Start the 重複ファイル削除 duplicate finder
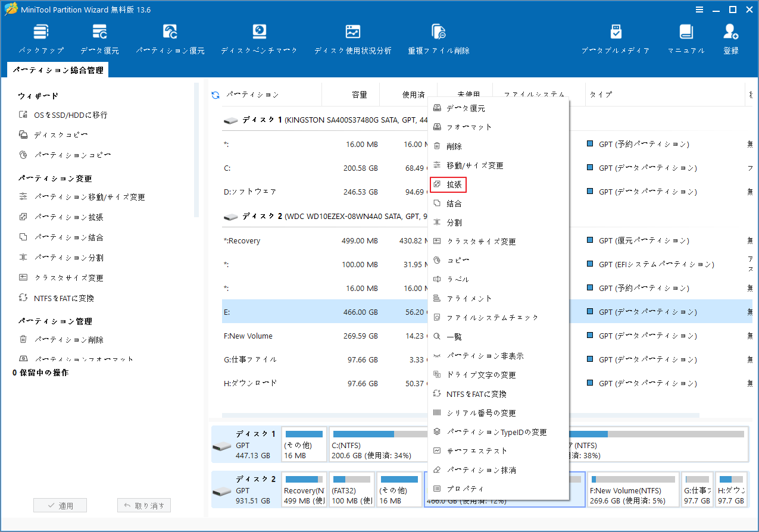Viewport: 759px width, 532px height. [x=438, y=37]
